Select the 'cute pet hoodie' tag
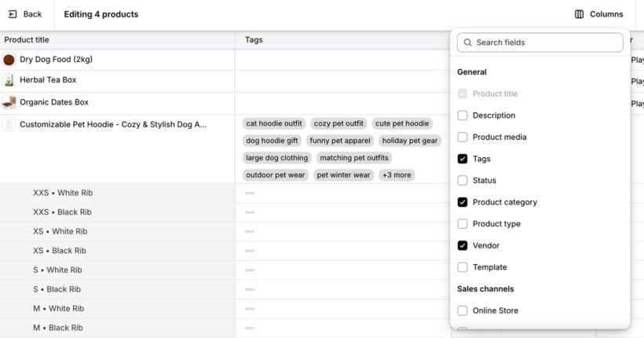 coord(402,123)
